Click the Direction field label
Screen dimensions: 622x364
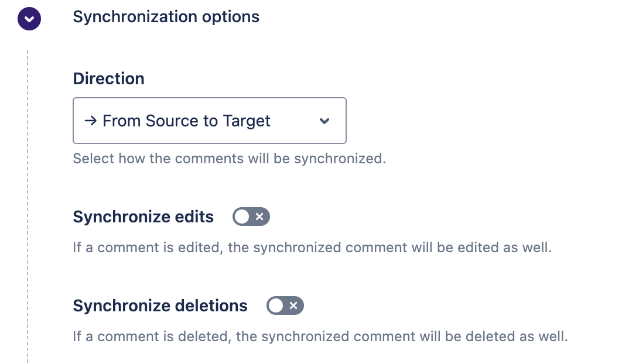coord(109,78)
